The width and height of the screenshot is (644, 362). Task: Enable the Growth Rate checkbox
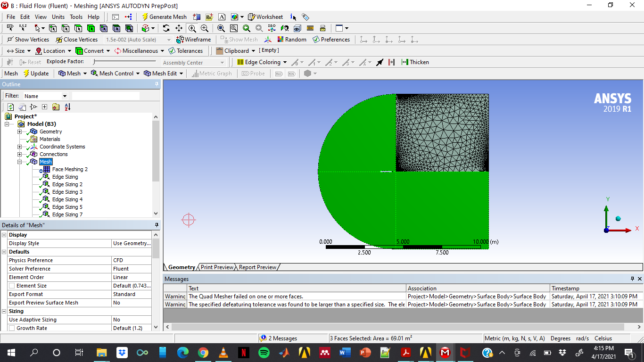coord(12,328)
